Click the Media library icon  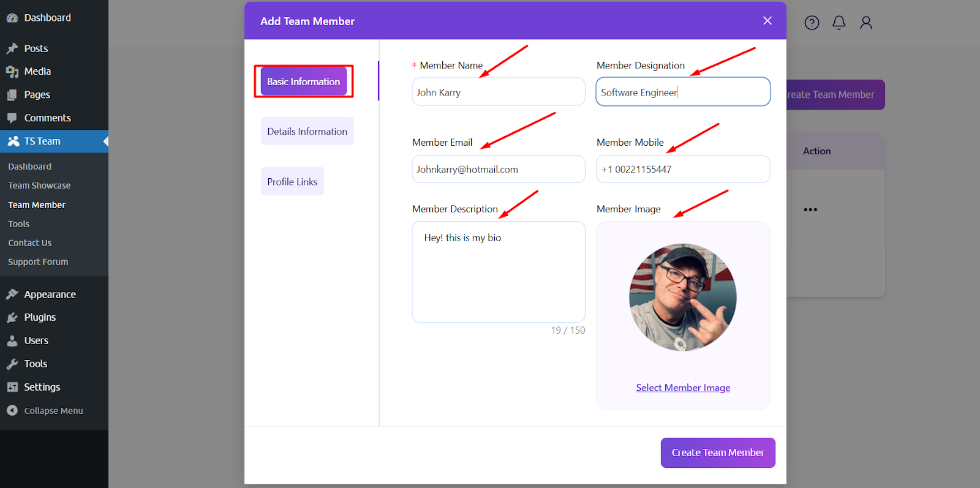(x=12, y=72)
